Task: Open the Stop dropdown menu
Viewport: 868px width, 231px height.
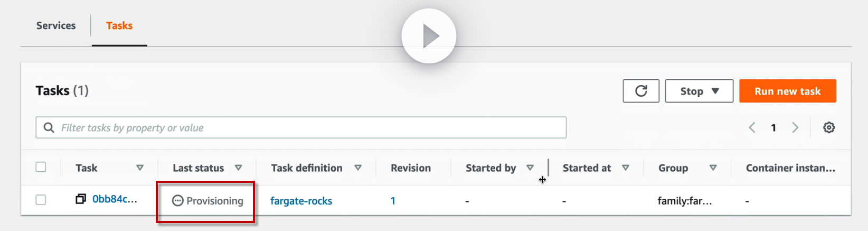Action: (x=699, y=91)
